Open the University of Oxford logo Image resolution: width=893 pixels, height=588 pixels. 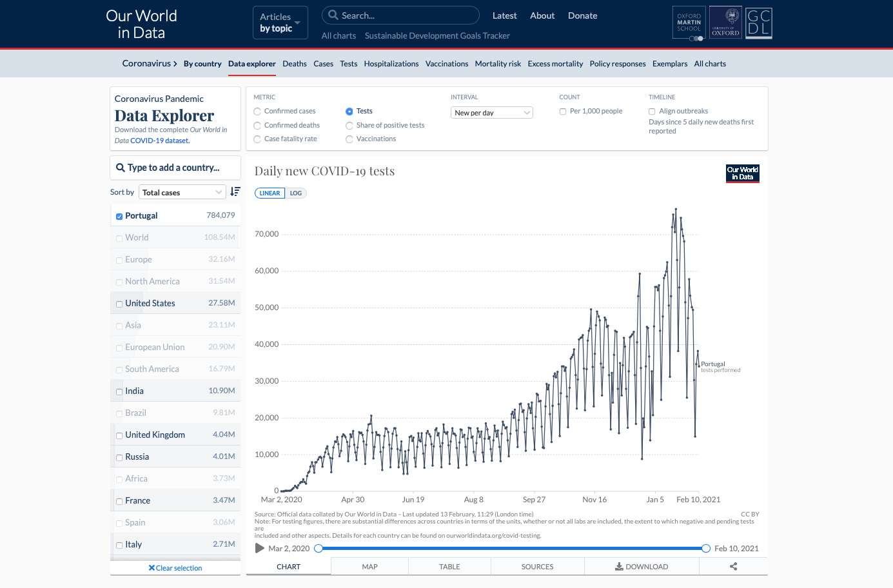point(725,23)
